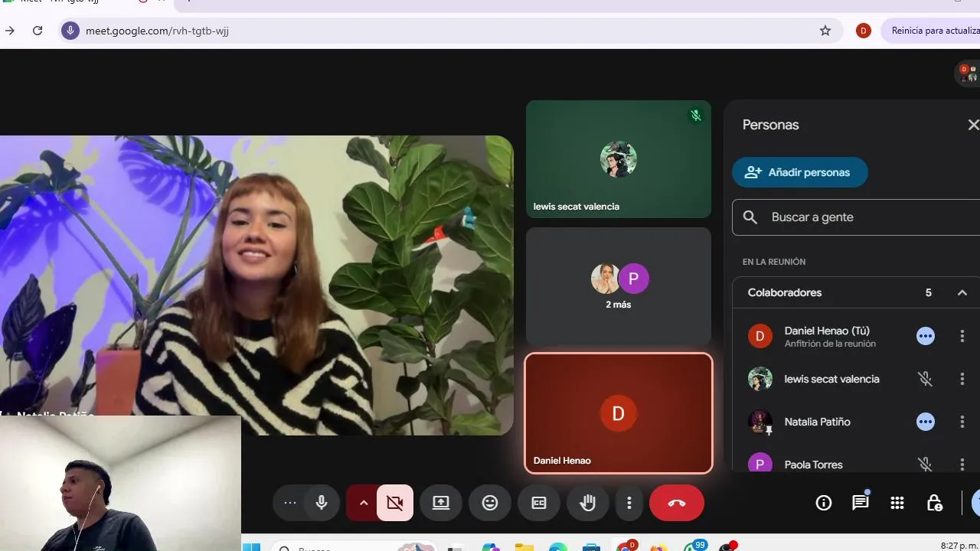
Task: Click the present screen button
Action: pos(441,503)
